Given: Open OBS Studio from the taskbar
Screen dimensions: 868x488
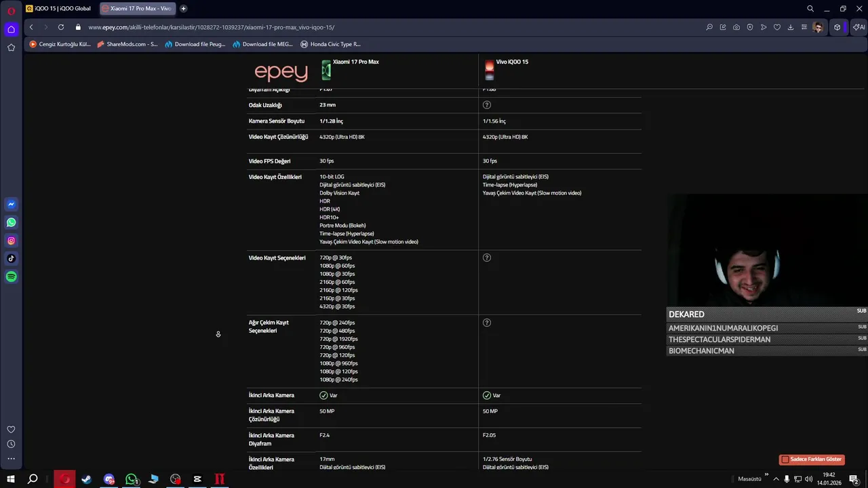Looking at the screenshot, I should click(176, 479).
